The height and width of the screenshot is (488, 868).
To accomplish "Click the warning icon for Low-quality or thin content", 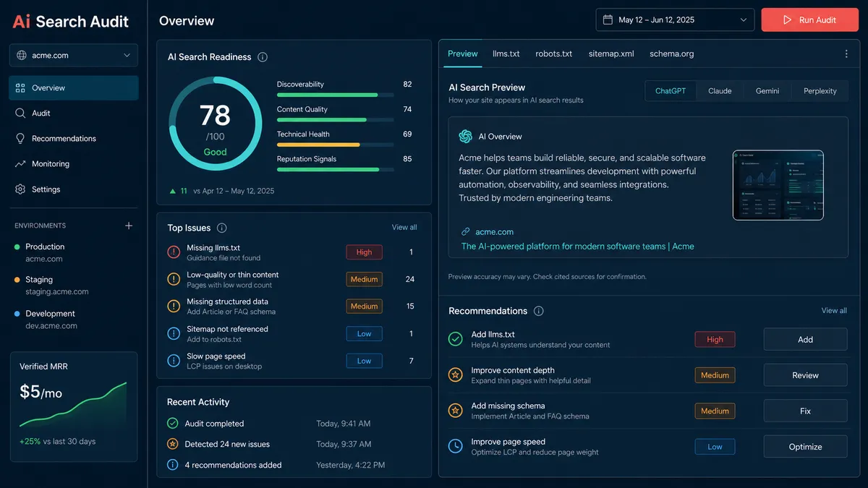I will tap(174, 279).
